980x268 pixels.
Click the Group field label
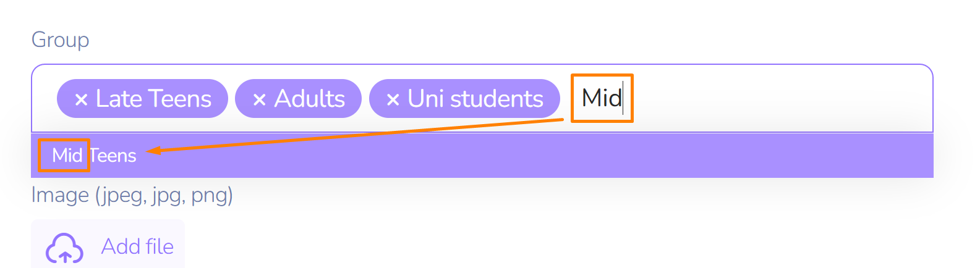click(x=60, y=40)
